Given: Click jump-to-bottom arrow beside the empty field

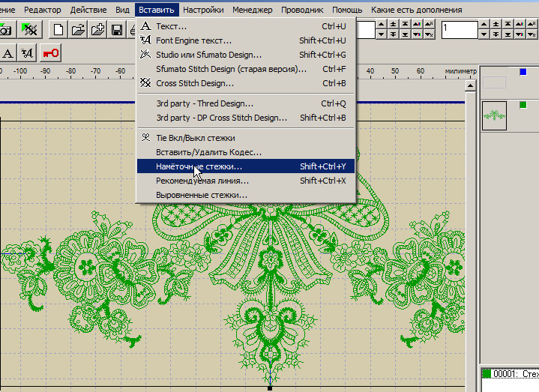Looking at the screenshot, I should pyautogui.click(x=405, y=34).
